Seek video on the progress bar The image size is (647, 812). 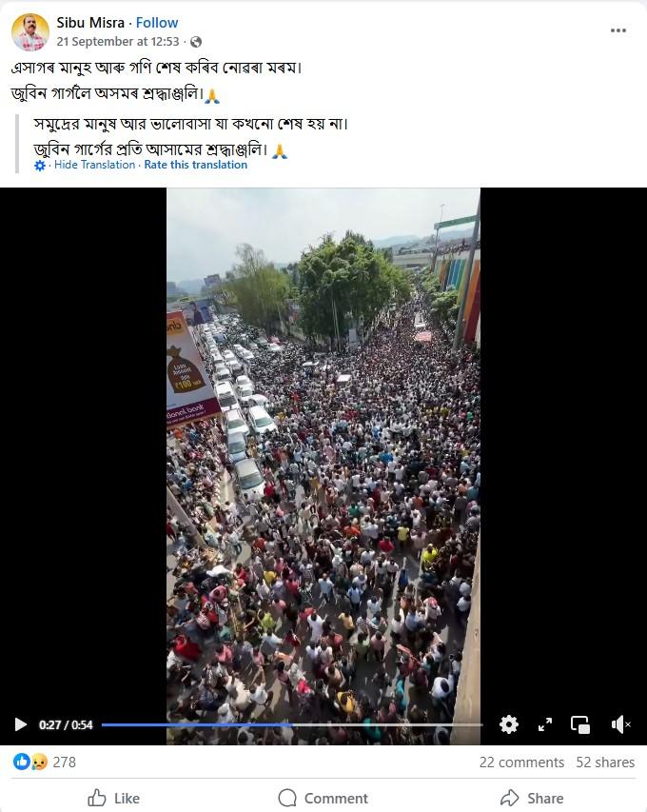point(292,725)
